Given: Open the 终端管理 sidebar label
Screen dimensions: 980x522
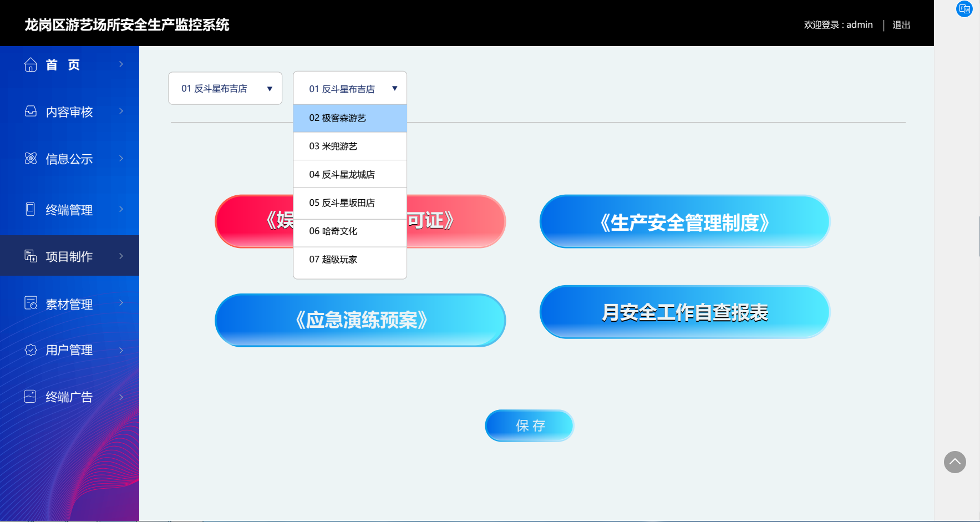Looking at the screenshot, I should click(x=69, y=210).
